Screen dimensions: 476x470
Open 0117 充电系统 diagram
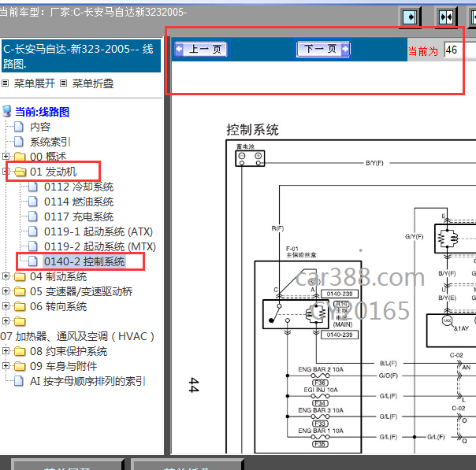(79, 216)
